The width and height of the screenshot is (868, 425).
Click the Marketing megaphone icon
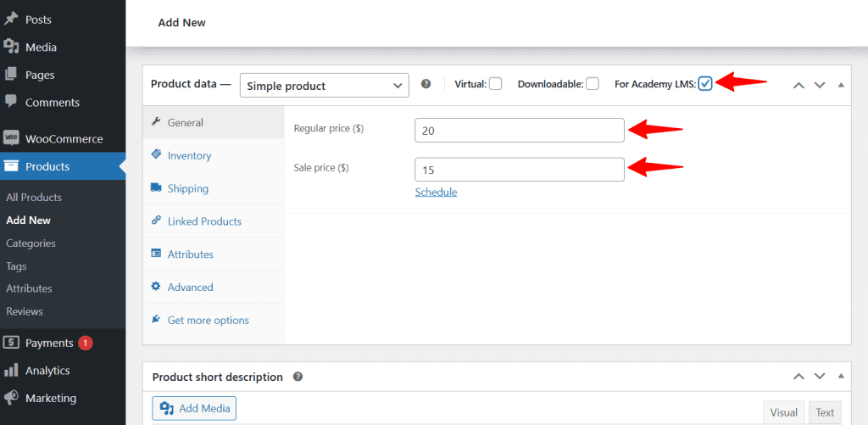point(12,398)
